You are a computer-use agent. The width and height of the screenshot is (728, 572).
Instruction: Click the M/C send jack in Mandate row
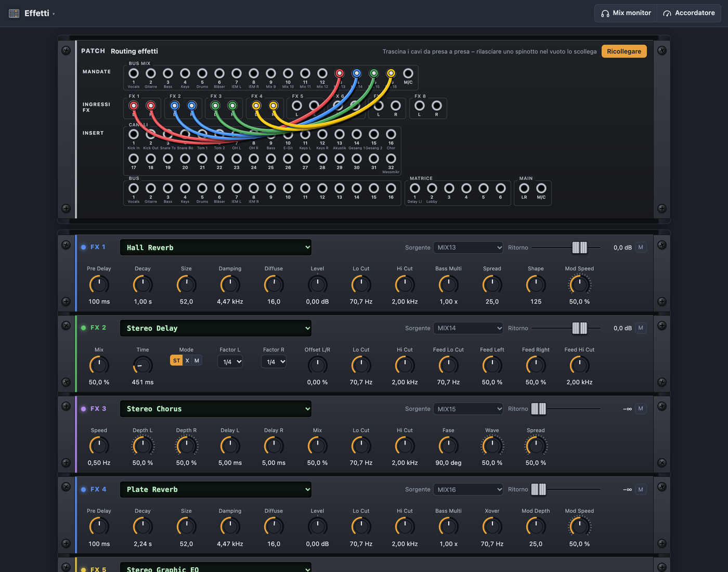(408, 73)
